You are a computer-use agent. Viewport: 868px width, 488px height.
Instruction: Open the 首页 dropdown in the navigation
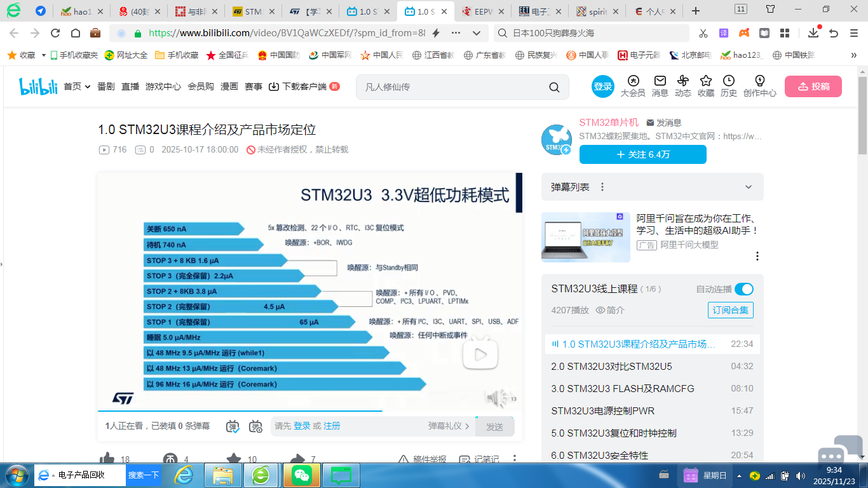tap(77, 86)
